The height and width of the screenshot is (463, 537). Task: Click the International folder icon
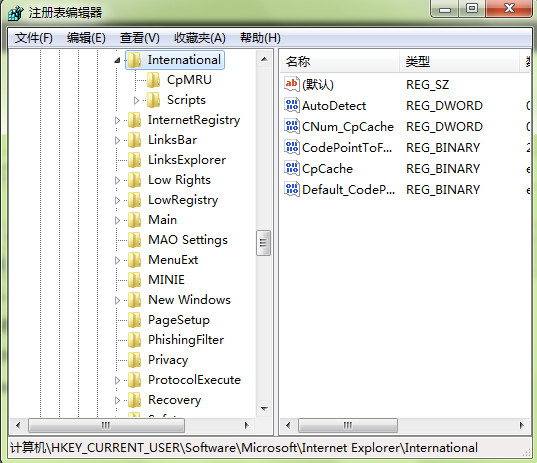pyautogui.click(x=134, y=60)
